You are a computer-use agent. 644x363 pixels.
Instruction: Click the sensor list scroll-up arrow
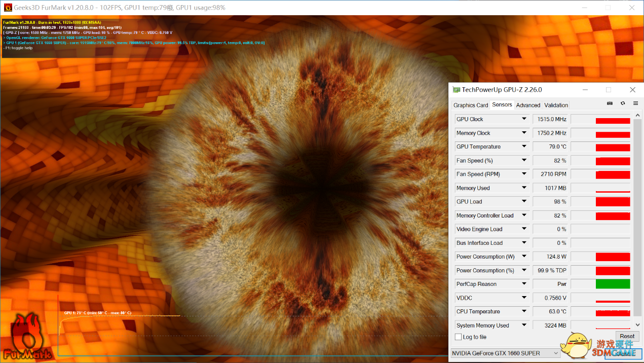tap(637, 116)
